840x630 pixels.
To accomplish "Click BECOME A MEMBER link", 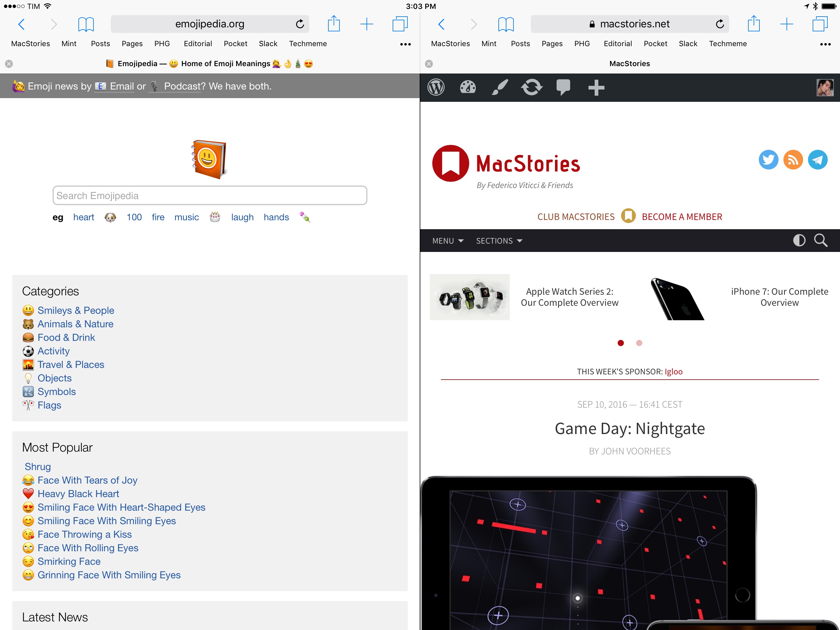I will 682,217.
